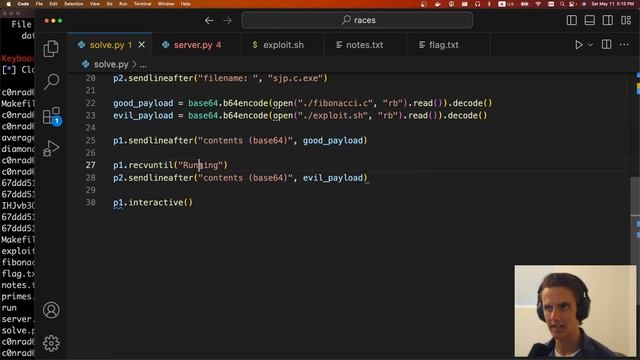Switch to the solve.py tab

point(109,45)
